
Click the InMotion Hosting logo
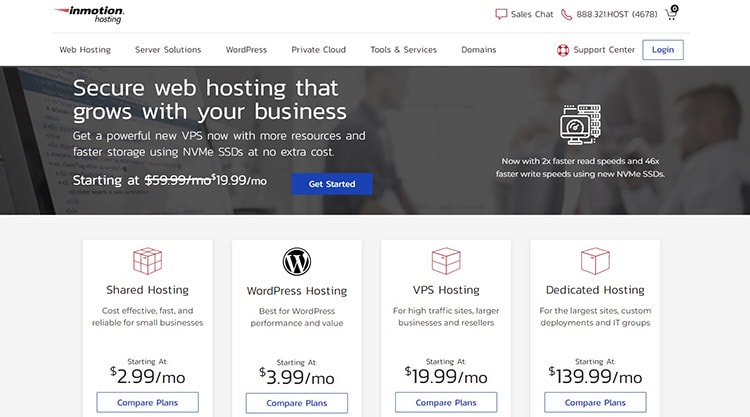[89, 14]
